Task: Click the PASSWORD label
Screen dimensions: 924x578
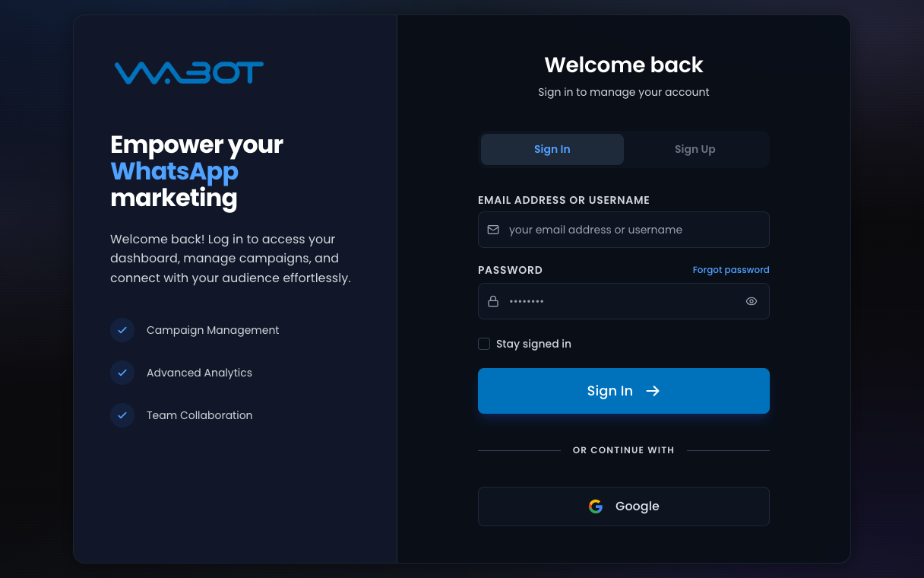Action: tap(510, 270)
